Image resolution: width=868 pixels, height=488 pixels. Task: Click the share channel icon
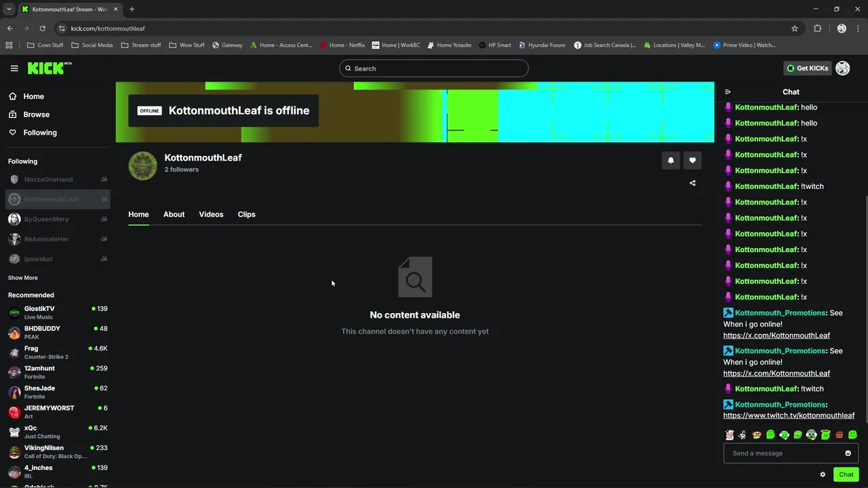[x=692, y=183]
